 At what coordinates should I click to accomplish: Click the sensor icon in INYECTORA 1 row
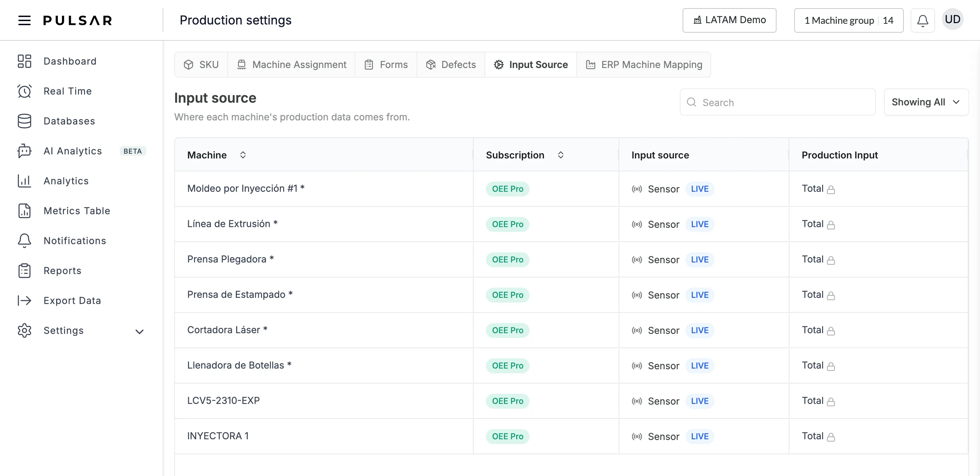[x=637, y=437]
